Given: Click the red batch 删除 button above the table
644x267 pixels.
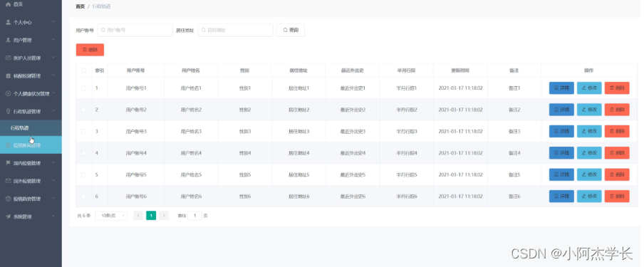Looking at the screenshot, I should [90, 50].
